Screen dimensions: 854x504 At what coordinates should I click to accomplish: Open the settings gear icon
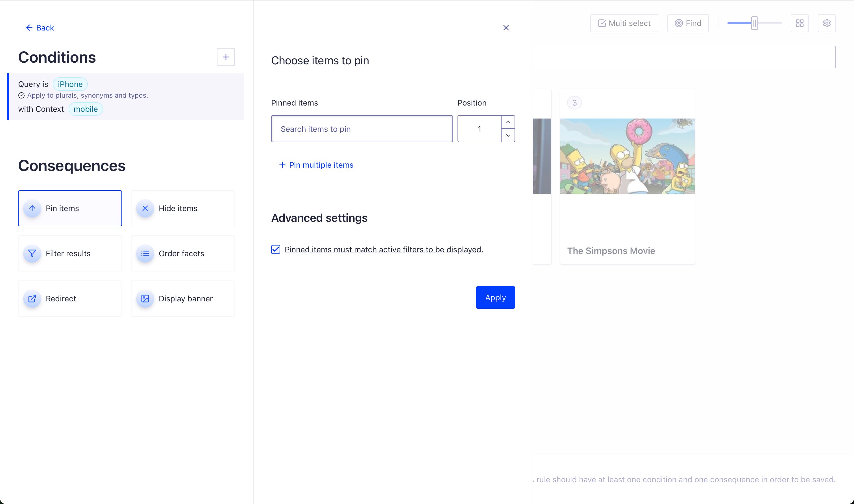coord(827,23)
